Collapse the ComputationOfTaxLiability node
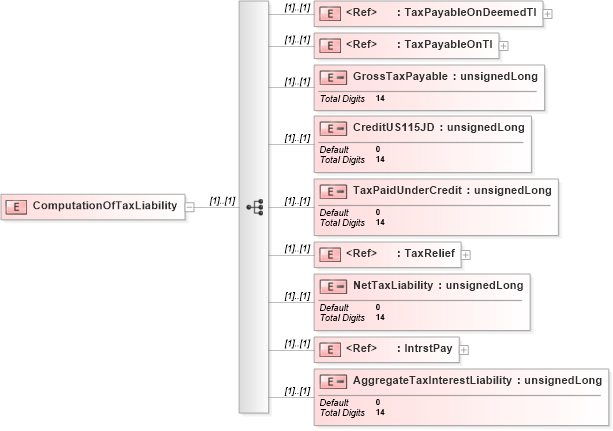 click(190, 207)
